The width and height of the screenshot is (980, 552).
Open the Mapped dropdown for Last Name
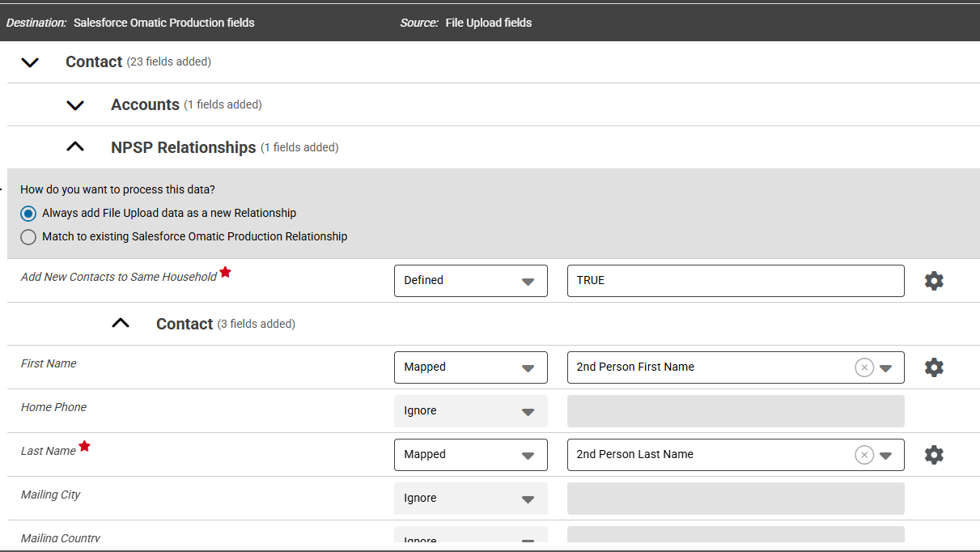coord(471,455)
